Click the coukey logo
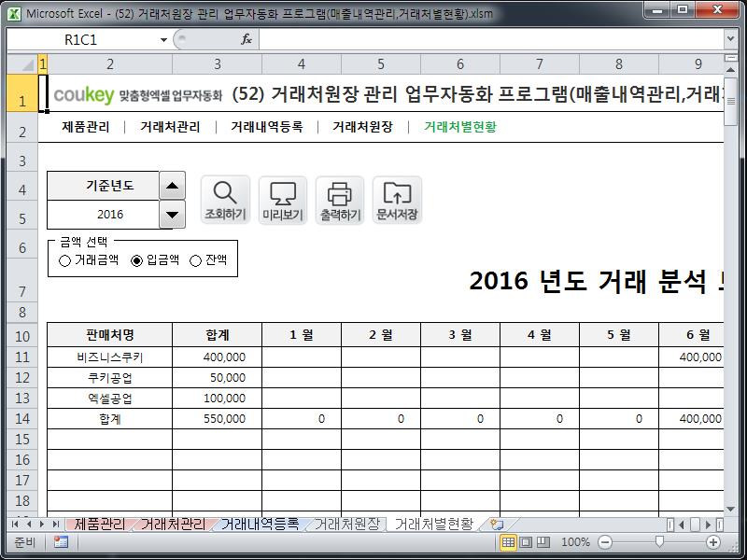This screenshot has height=560, width=747. point(84,94)
